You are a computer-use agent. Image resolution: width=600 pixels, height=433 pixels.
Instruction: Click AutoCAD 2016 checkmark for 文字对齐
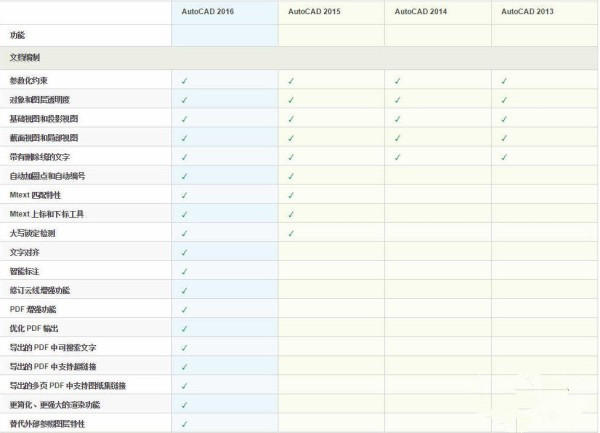(185, 252)
